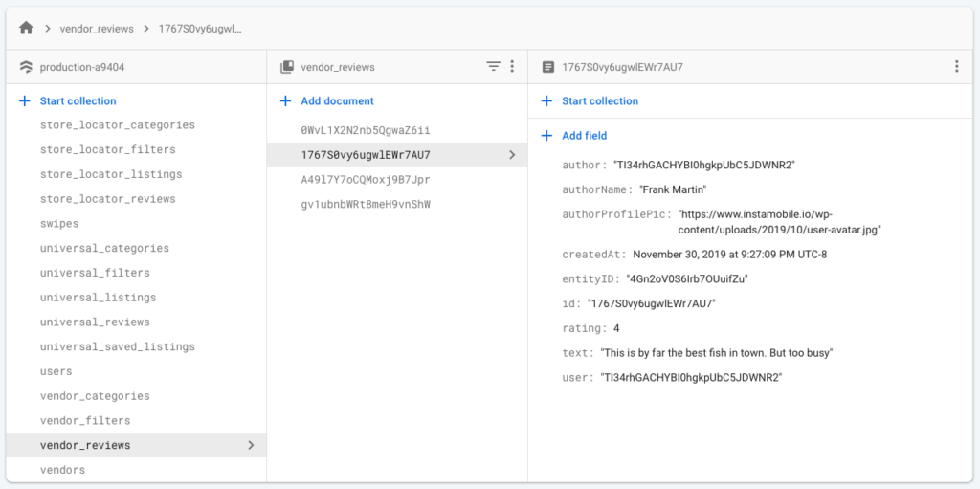The height and width of the screenshot is (489, 980).
Task: Select the users collection
Action: (x=56, y=371)
